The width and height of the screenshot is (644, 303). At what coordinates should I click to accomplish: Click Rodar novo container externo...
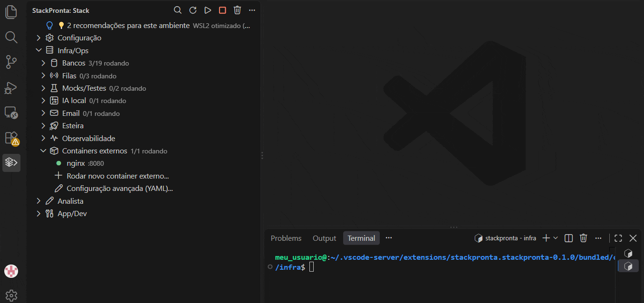(118, 176)
